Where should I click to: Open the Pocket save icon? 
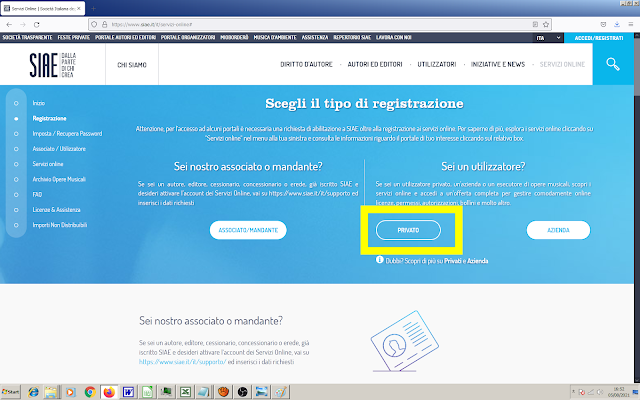point(603,24)
